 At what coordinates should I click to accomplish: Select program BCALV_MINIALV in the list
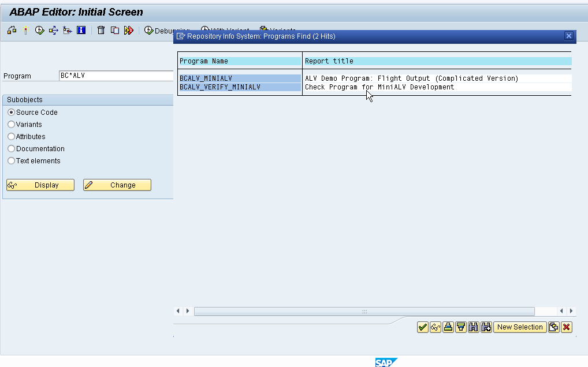[x=240, y=78]
